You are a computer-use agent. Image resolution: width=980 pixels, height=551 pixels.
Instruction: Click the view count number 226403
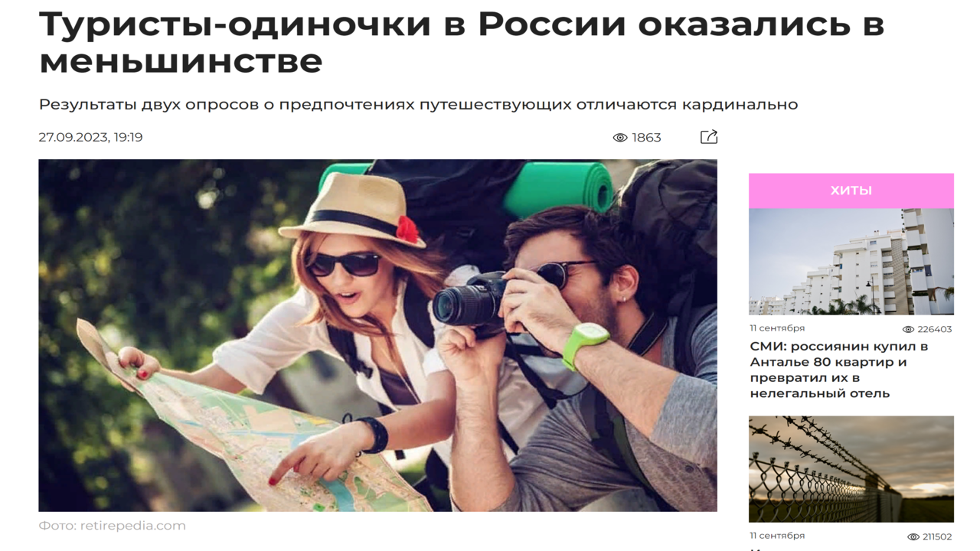[935, 329]
